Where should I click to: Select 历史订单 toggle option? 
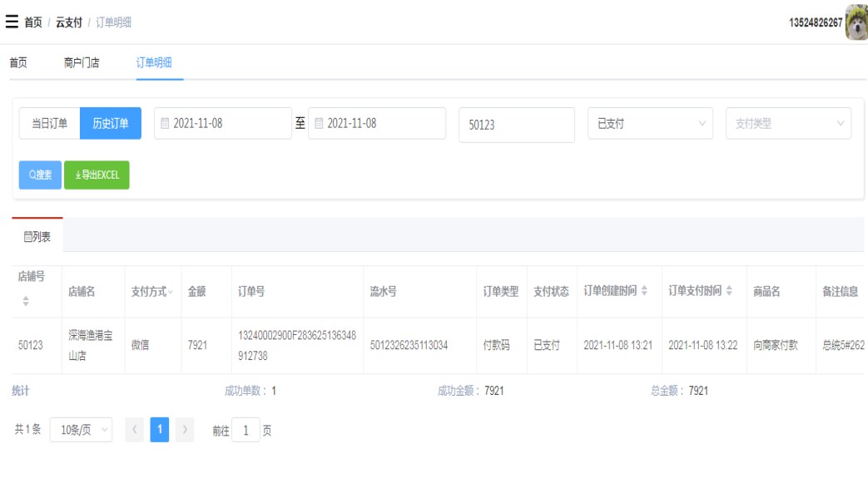[x=111, y=124]
